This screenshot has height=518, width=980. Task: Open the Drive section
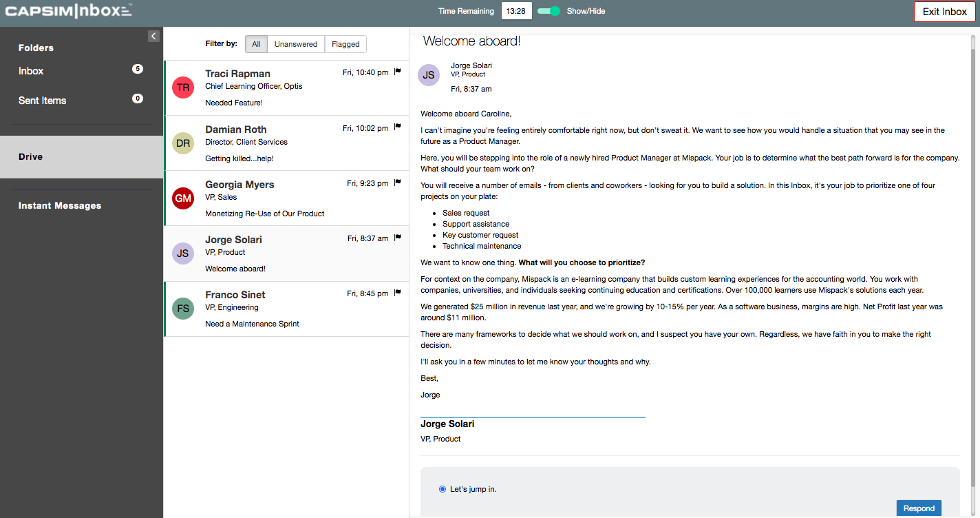[31, 157]
